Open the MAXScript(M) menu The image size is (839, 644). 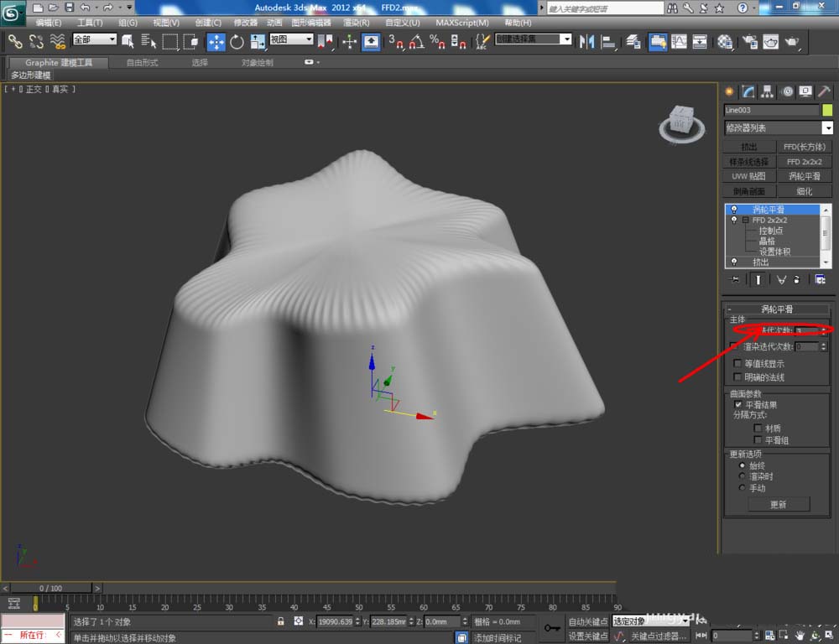(462, 23)
